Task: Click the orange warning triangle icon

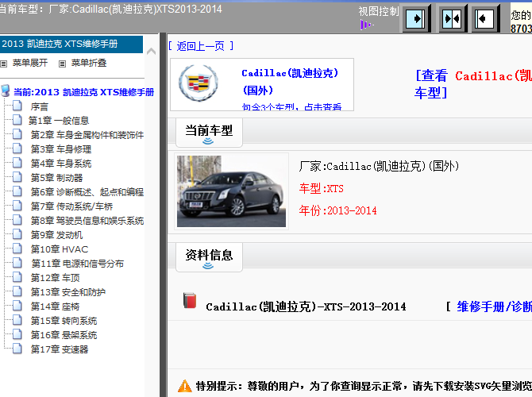Action: 184,386
